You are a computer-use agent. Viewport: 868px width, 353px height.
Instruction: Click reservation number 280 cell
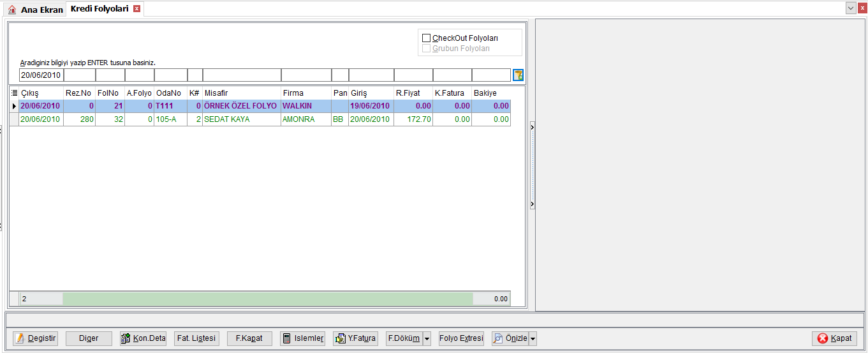[79, 119]
